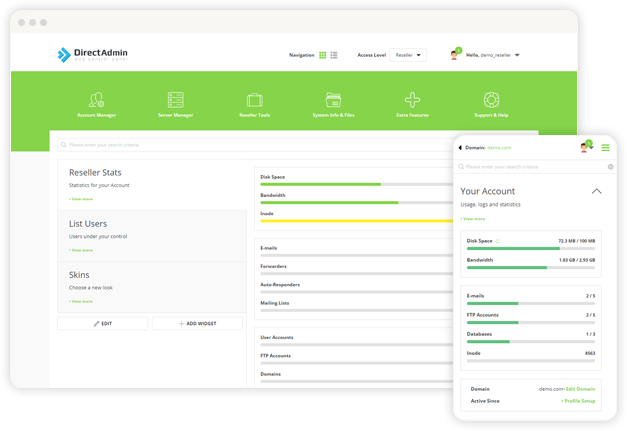
Task: Open Server Manager from the green bar
Action: (176, 100)
